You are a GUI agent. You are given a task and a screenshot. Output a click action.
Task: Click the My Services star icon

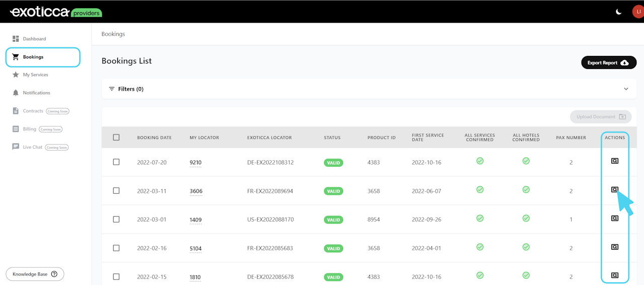[x=16, y=75]
